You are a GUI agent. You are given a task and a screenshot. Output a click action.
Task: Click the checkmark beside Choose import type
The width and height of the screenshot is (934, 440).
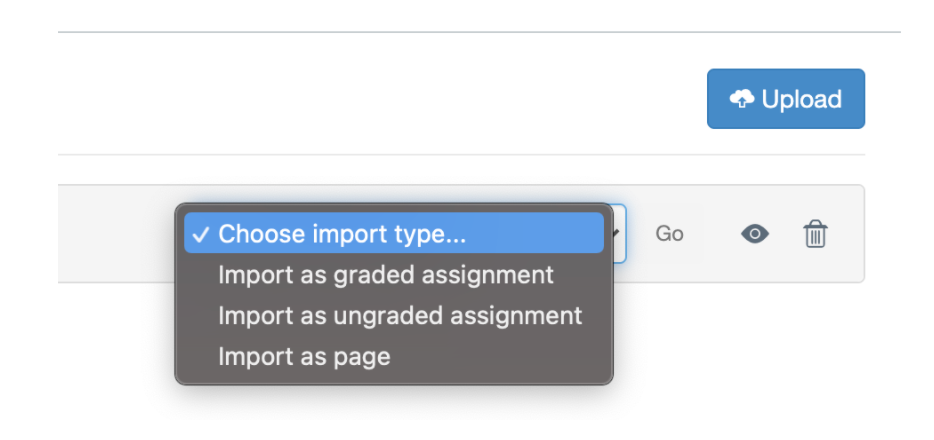pyautogui.click(x=201, y=234)
